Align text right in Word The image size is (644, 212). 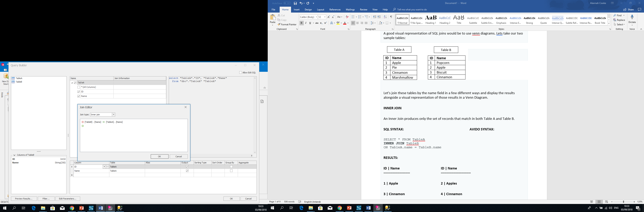(362, 23)
